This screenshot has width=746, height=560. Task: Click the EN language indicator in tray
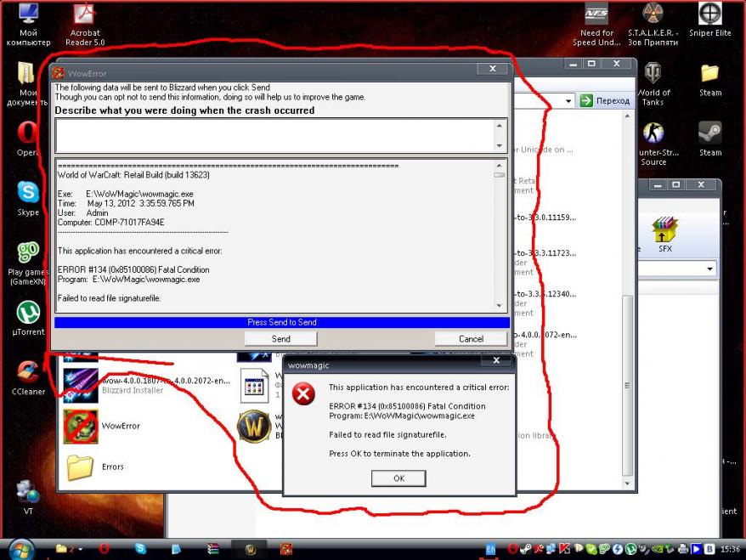(x=490, y=550)
